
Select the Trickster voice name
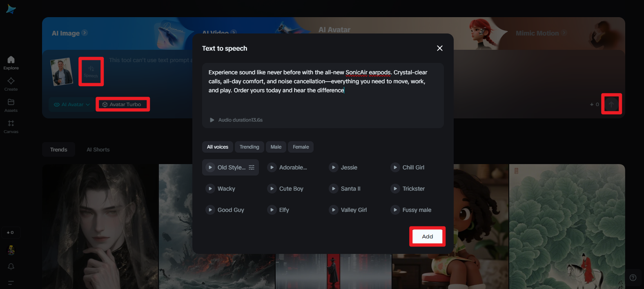coord(414,189)
